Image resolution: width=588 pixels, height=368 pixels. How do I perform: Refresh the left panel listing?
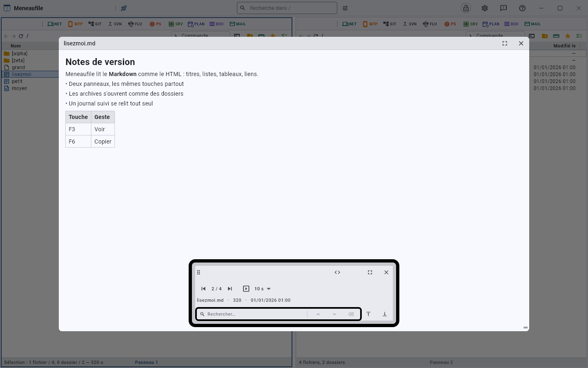[21, 36]
